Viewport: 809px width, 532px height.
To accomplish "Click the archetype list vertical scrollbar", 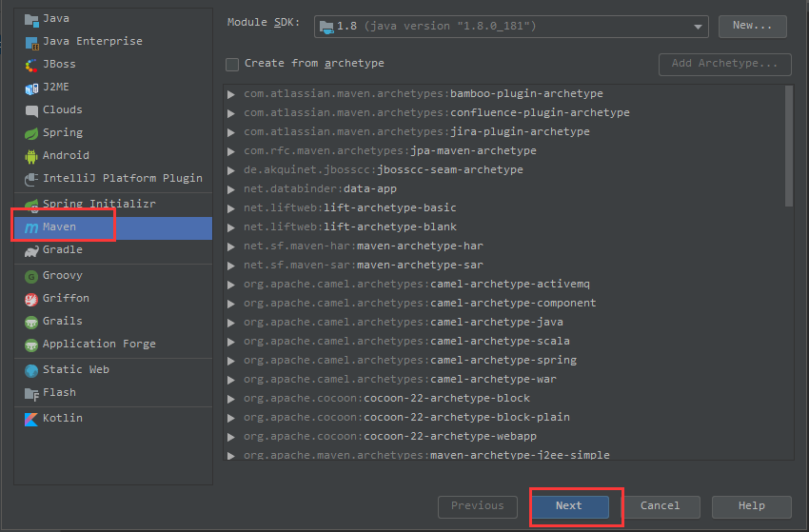I will click(788, 146).
